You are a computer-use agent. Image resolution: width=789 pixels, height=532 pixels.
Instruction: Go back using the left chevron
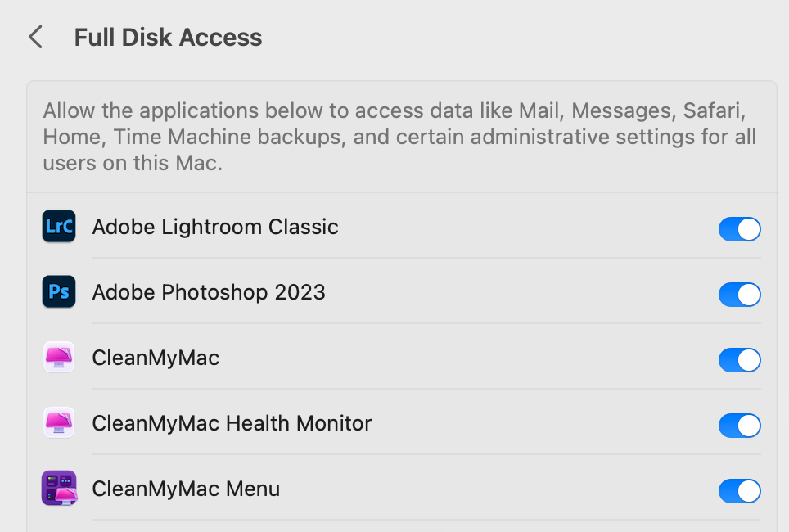coord(35,38)
